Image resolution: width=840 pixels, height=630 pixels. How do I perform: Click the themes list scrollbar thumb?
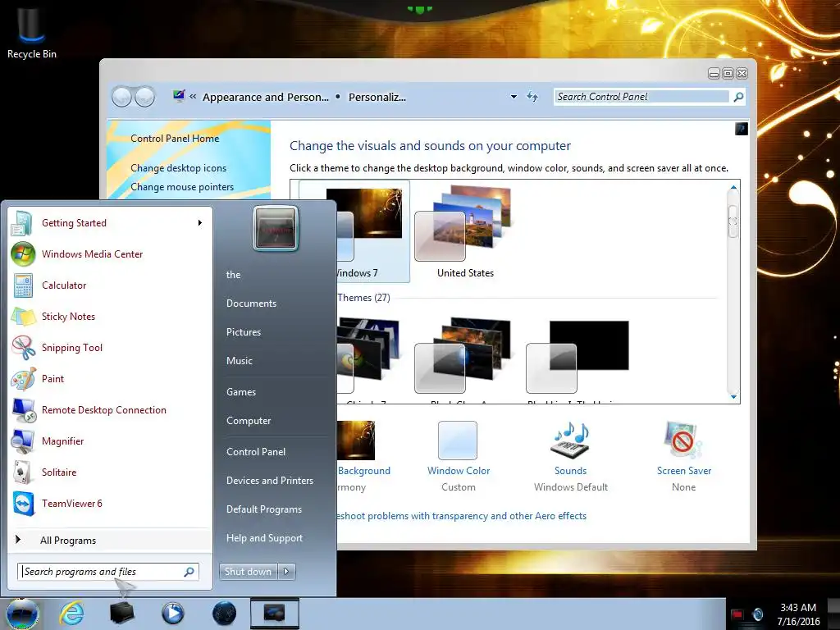click(x=733, y=221)
